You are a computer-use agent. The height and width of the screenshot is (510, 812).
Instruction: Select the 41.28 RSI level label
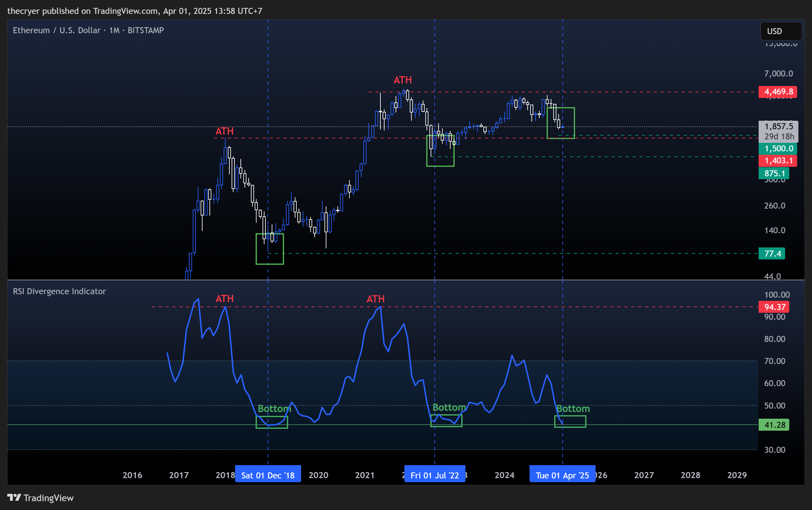[x=773, y=425]
